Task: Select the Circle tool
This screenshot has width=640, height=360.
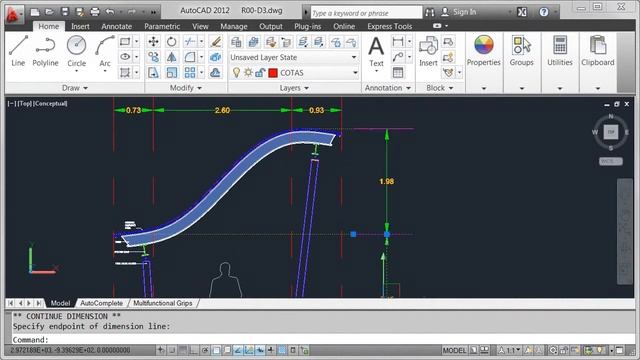Action: [x=76, y=51]
